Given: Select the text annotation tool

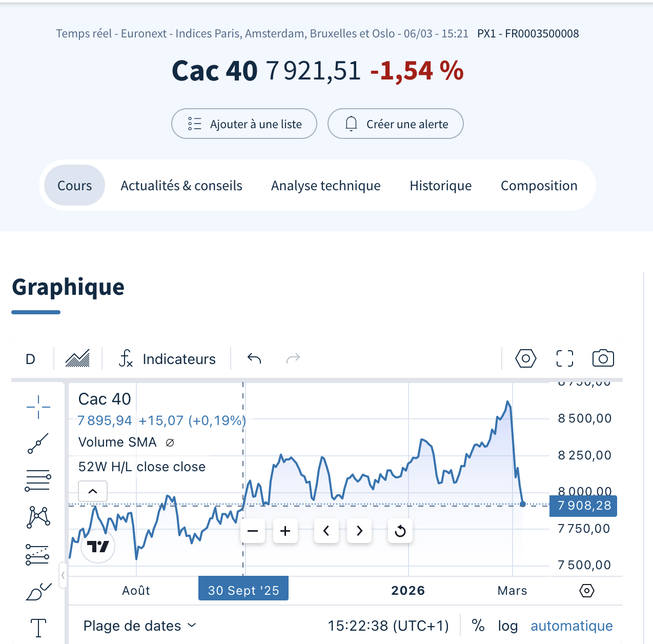Looking at the screenshot, I should (38, 628).
